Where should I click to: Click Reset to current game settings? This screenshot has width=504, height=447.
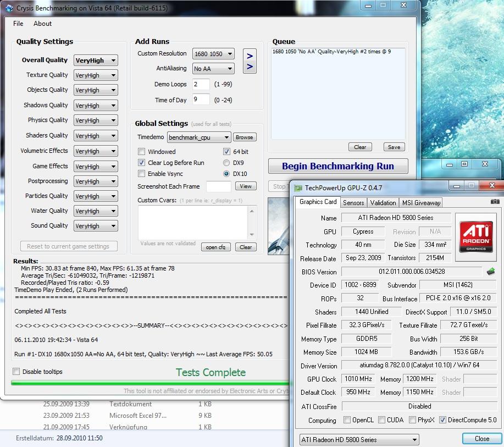(69, 246)
